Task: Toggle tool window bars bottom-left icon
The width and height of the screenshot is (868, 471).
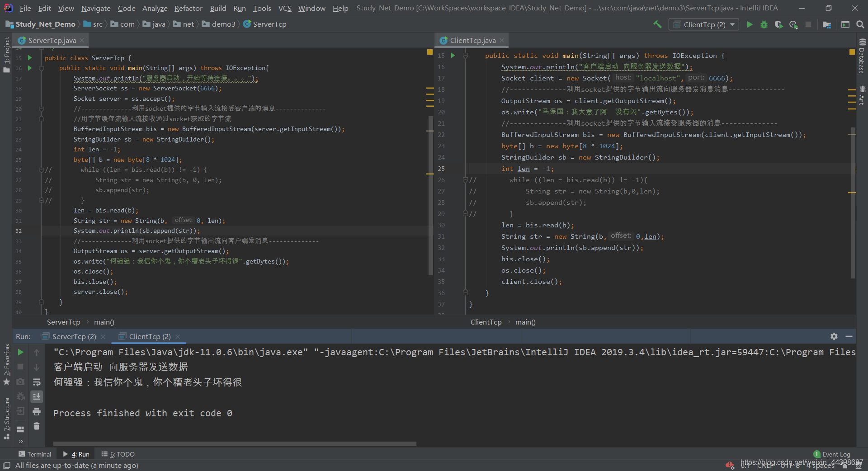Action: [6, 466]
